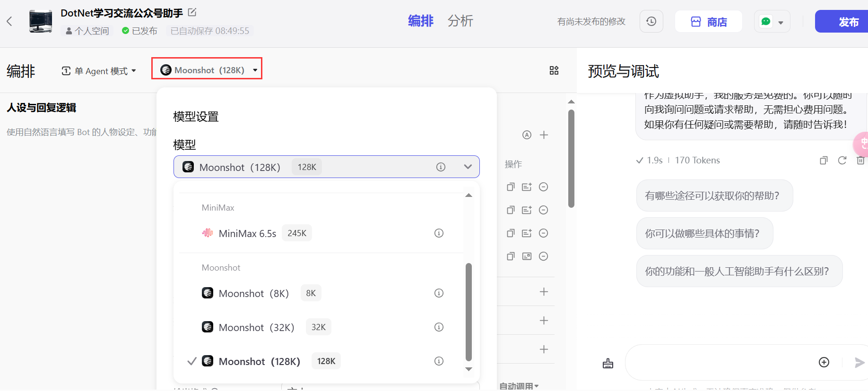Select Moonshot (32K) model
Viewport: 868px width, 391px height.
click(x=321, y=327)
